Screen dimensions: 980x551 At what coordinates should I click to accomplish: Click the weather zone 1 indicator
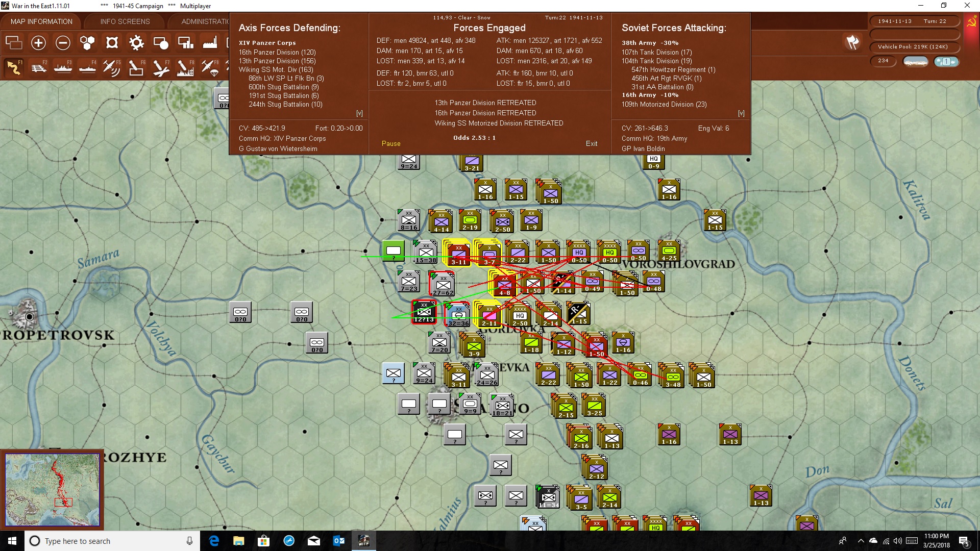tap(946, 61)
